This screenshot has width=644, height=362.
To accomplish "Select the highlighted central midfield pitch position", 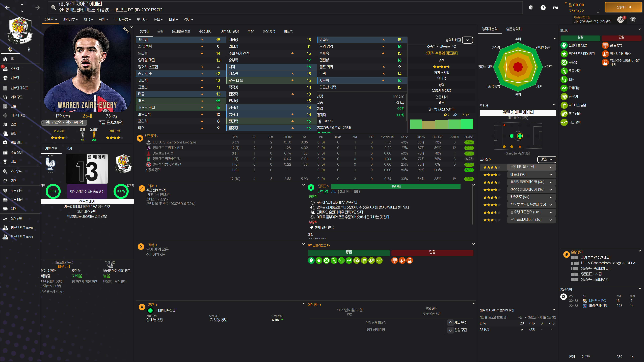I will (x=520, y=136).
